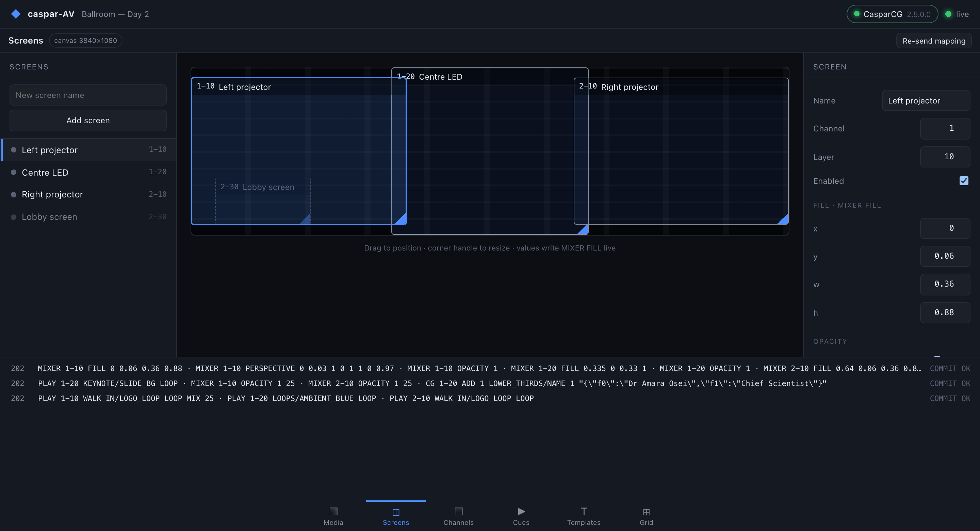Click the h fill value field
This screenshot has height=531, width=980.
click(945, 313)
